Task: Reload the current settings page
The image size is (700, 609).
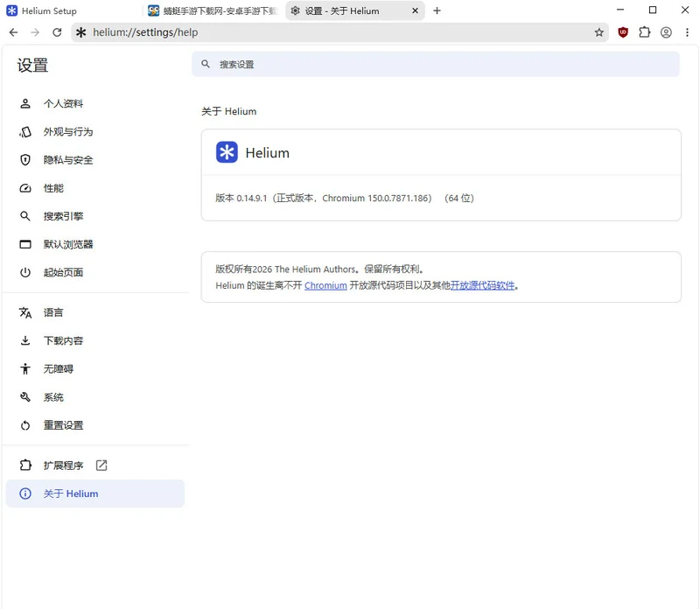Action: [57, 32]
